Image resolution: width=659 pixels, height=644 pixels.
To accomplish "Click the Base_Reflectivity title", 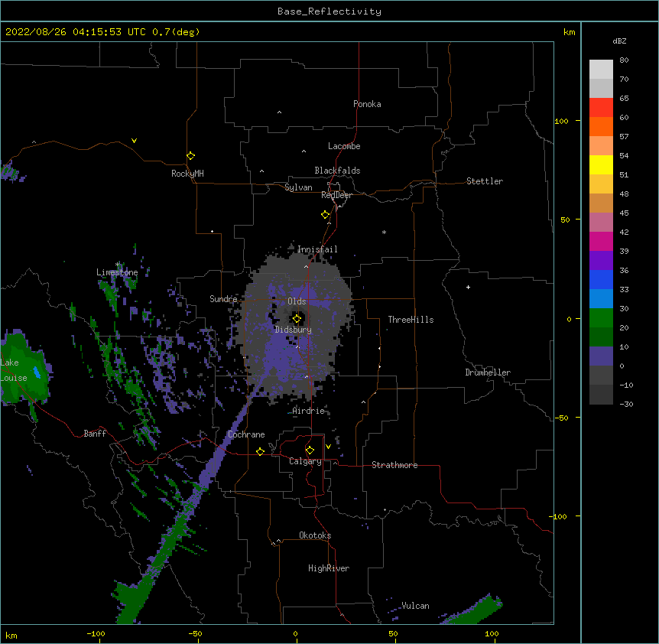I will point(329,11).
